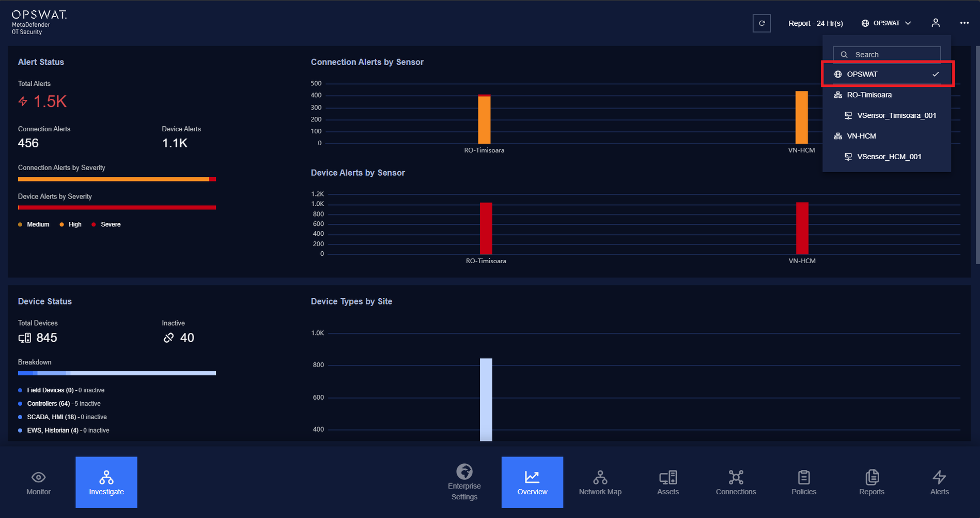Open the three-dot more options menu
Viewport: 980px width, 518px height.
965,23
